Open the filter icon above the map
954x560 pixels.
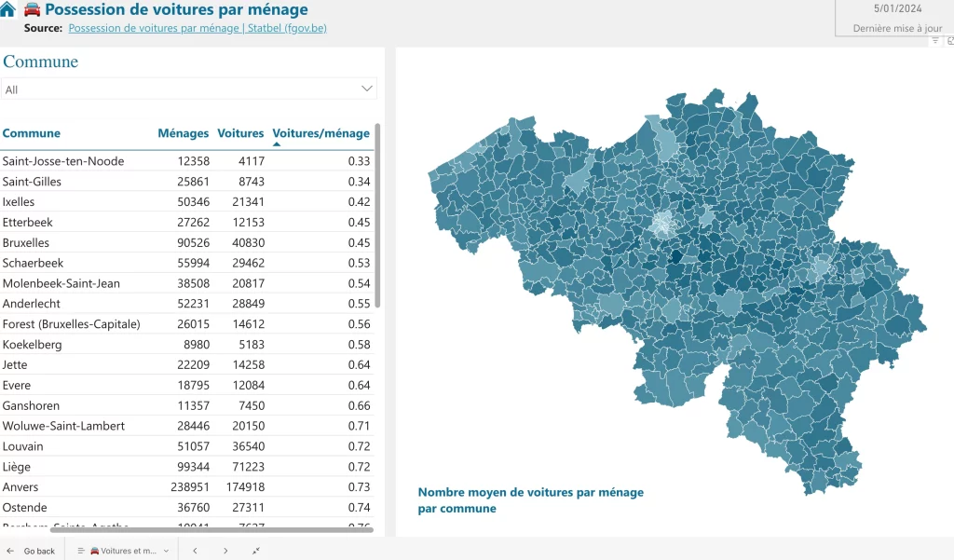[934, 40]
